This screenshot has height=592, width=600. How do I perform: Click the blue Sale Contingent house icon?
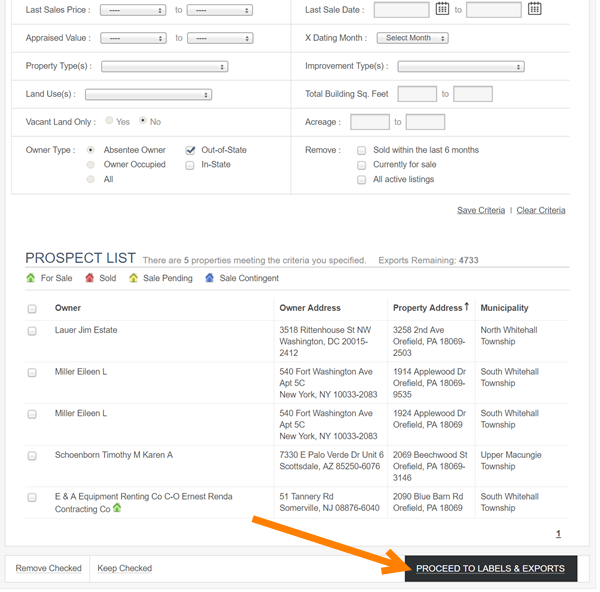click(209, 278)
